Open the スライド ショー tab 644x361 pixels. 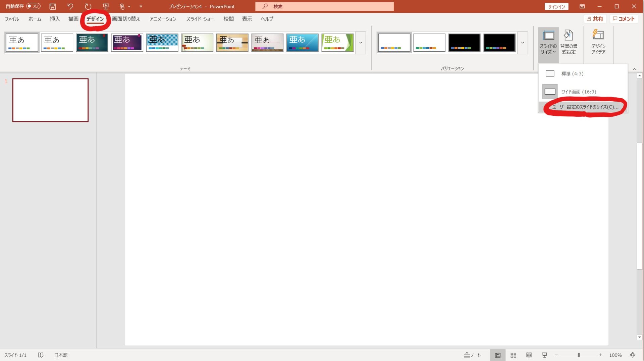point(200,19)
